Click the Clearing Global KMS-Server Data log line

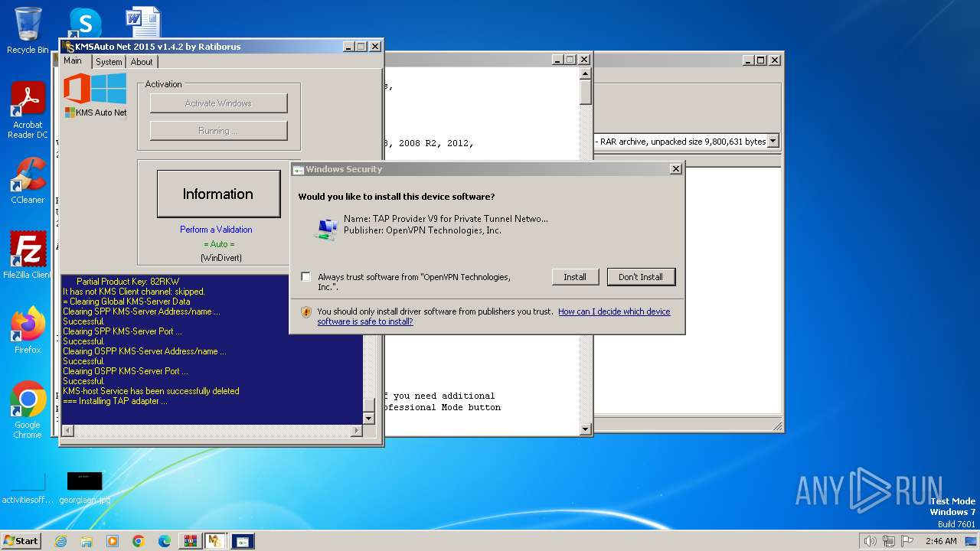[126, 302]
